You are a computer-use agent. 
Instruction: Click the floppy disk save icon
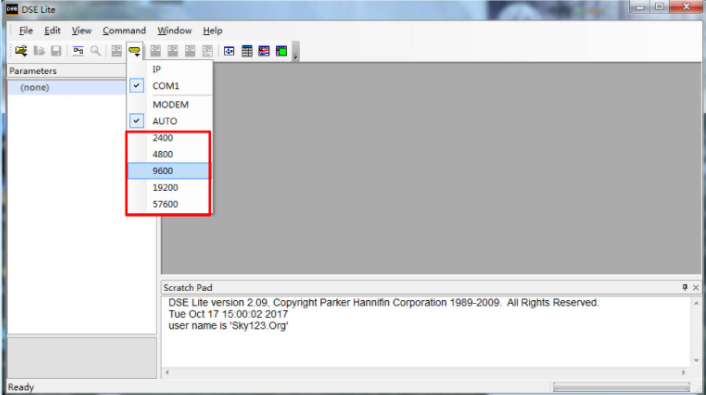tap(56, 51)
